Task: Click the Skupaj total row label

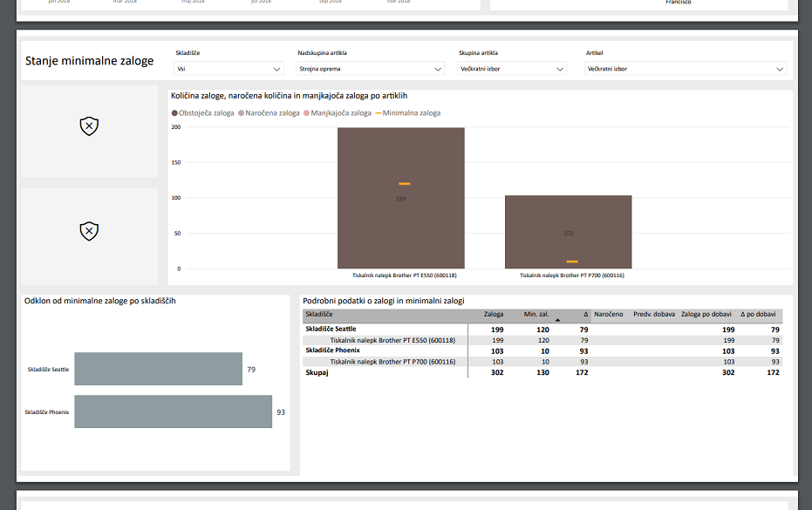Action: pos(317,372)
